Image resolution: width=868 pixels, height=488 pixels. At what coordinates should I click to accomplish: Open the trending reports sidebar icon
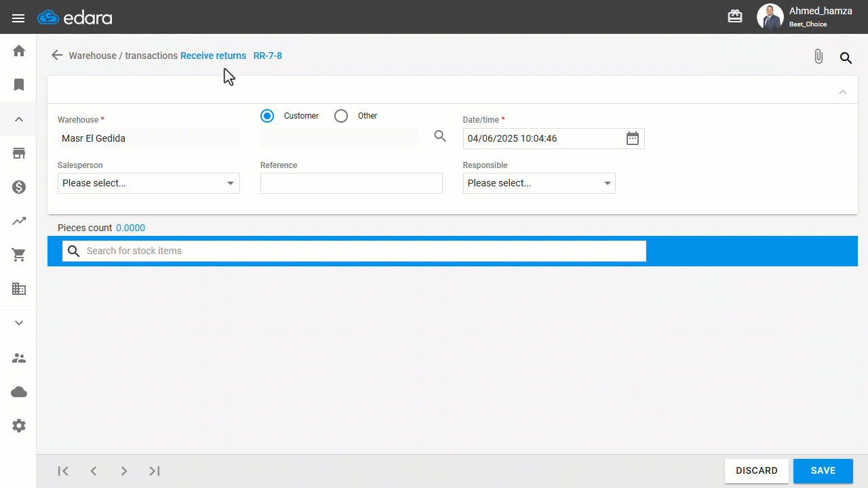coord(19,221)
